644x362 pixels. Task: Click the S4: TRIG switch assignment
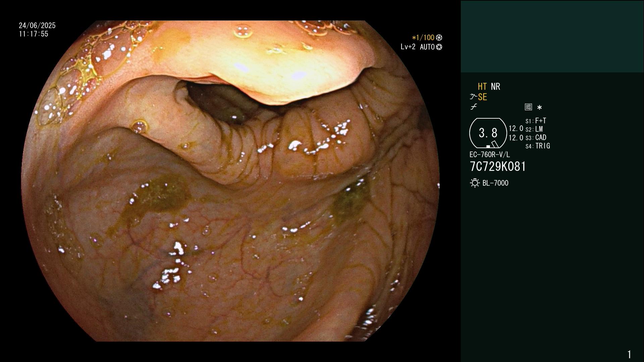point(538,146)
